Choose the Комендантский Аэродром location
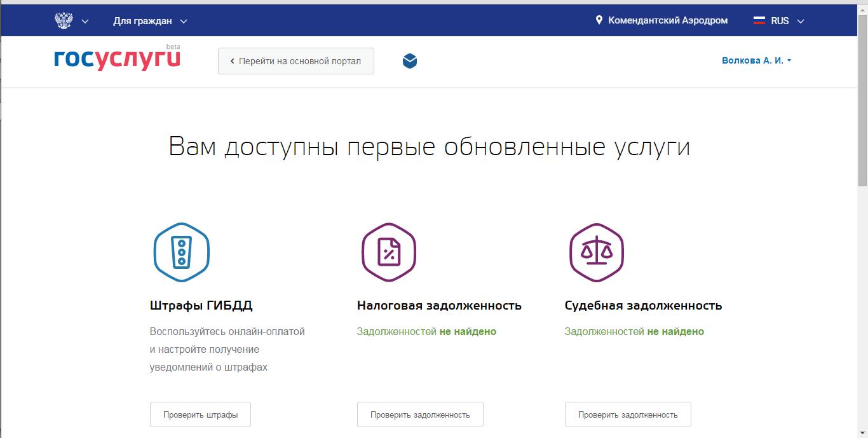This screenshot has height=438, width=868. coord(667,20)
